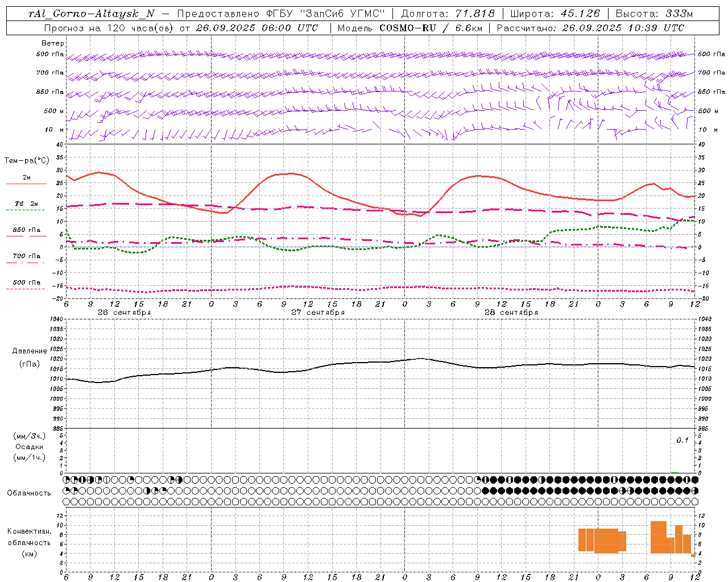The image size is (728, 582).
Task: Click the 28 сентября date label
Action: [x=511, y=313]
